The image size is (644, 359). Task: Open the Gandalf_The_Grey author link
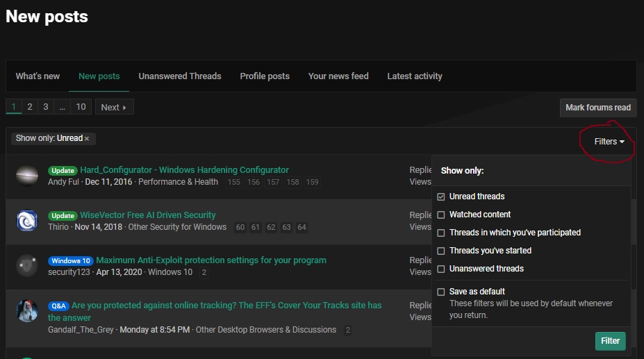click(x=81, y=330)
